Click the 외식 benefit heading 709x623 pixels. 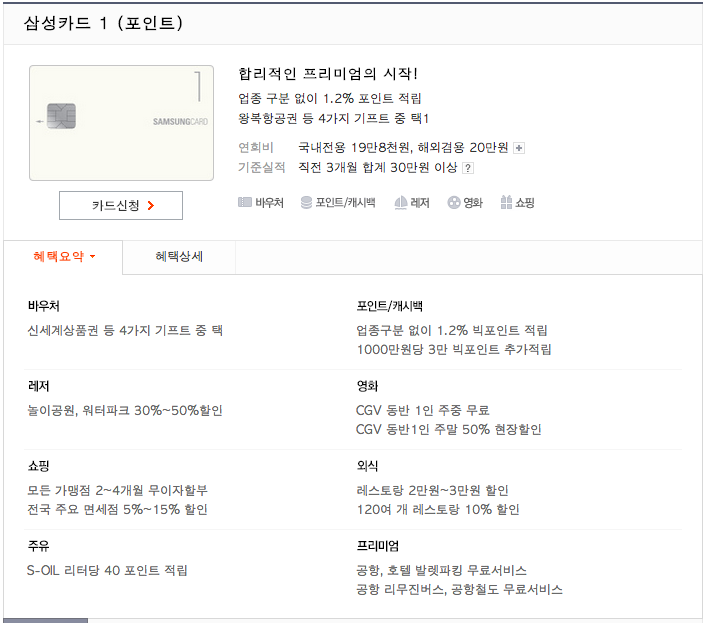click(x=367, y=466)
